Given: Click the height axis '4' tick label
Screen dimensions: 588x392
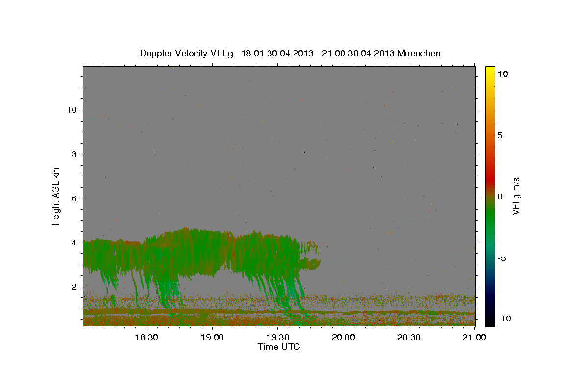Looking at the screenshot, I should click(x=74, y=243).
